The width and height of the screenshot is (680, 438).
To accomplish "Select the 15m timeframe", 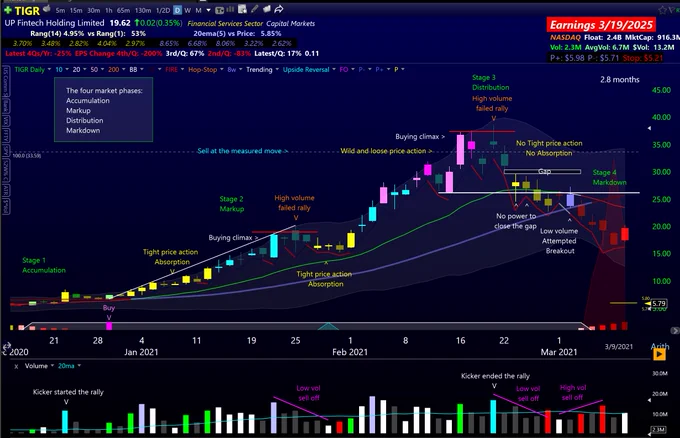I will coord(76,10).
